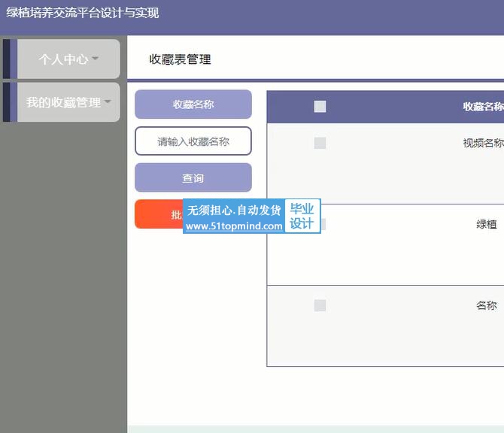Toggle the select-all checkbox in table header
Image resolution: width=504 pixels, height=433 pixels.
(320, 106)
